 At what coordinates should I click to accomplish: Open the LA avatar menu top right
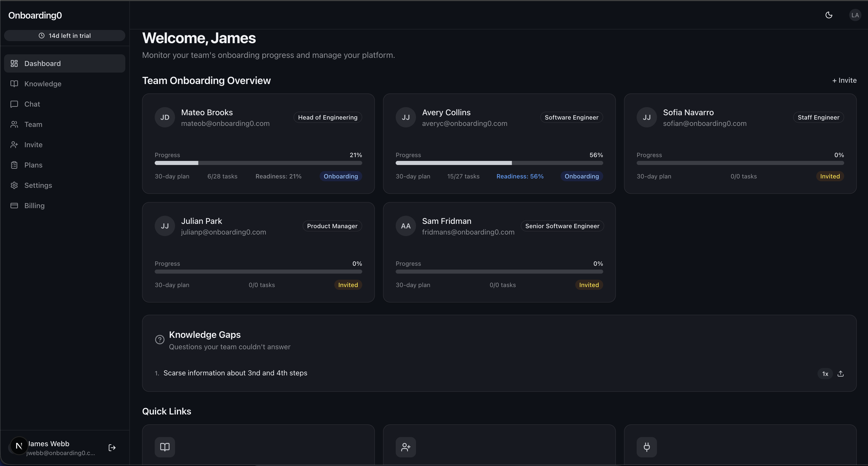(855, 15)
